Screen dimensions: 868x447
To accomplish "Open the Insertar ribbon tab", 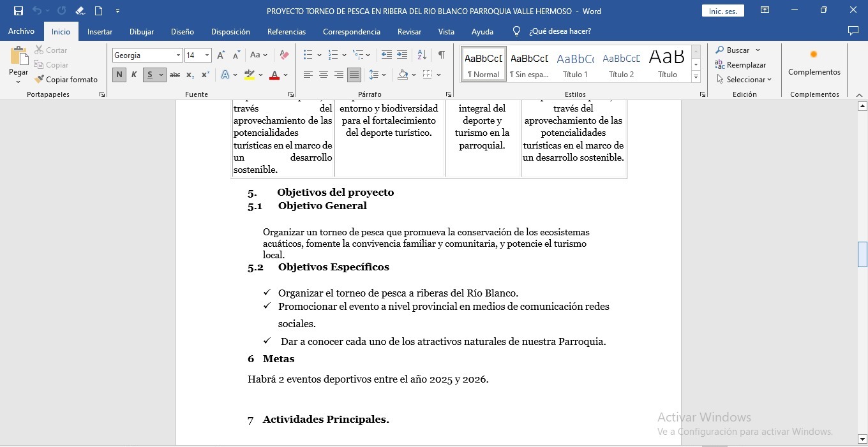I will (100, 31).
